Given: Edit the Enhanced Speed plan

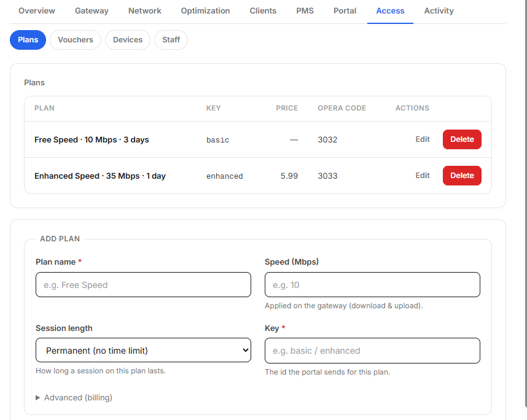Looking at the screenshot, I should [x=423, y=176].
